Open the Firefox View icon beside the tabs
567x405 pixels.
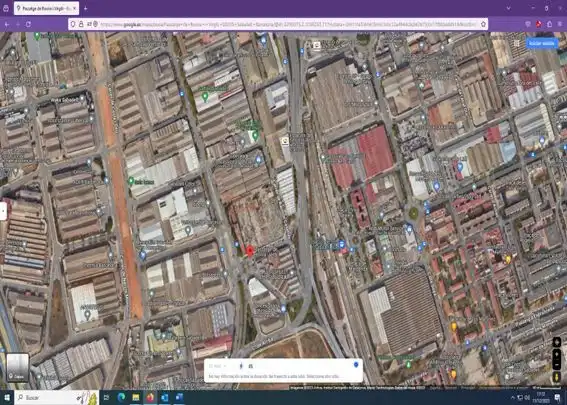coord(6,8)
